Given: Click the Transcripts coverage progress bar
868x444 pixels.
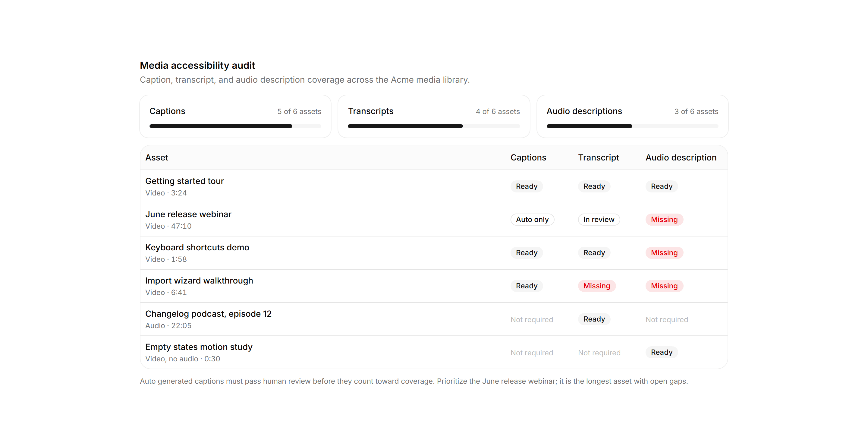Looking at the screenshot, I should [x=434, y=126].
